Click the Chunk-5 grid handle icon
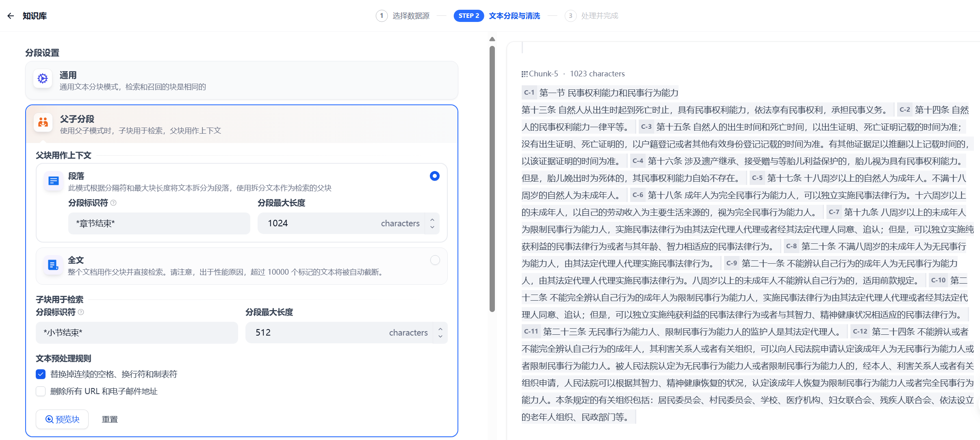 click(x=525, y=74)
